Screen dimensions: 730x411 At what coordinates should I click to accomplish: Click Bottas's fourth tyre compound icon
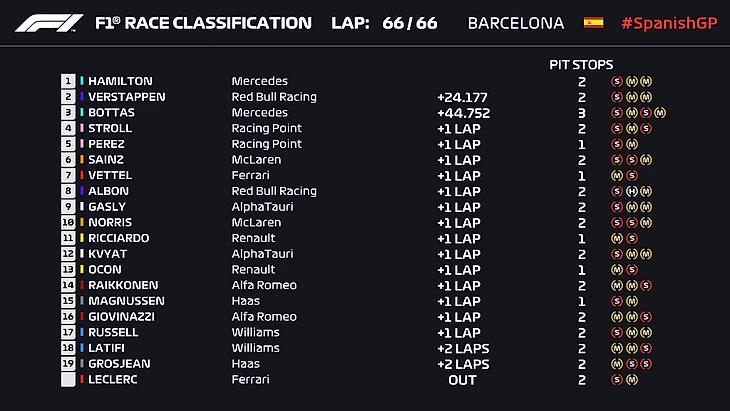(660, 113)
